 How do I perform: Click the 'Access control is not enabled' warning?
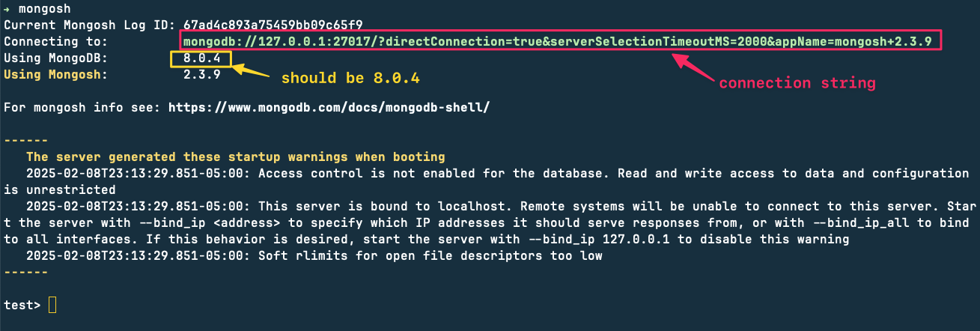point(487,181)
